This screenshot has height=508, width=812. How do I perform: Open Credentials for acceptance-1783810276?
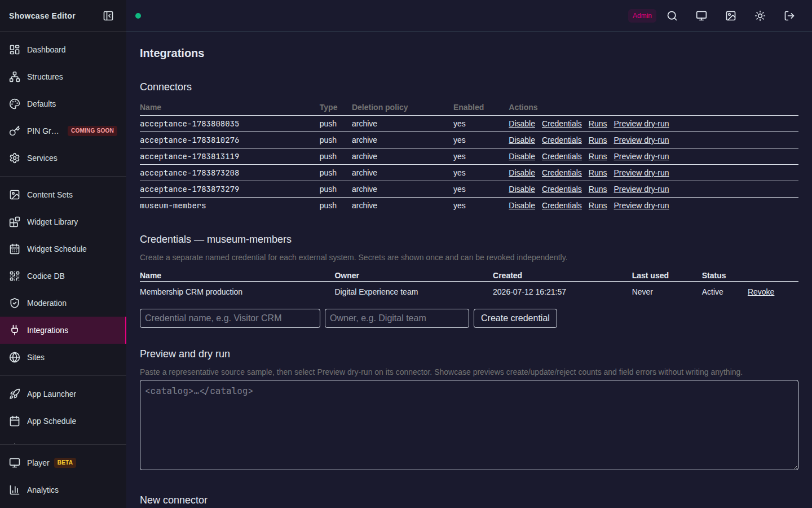[x=562, y=140]
